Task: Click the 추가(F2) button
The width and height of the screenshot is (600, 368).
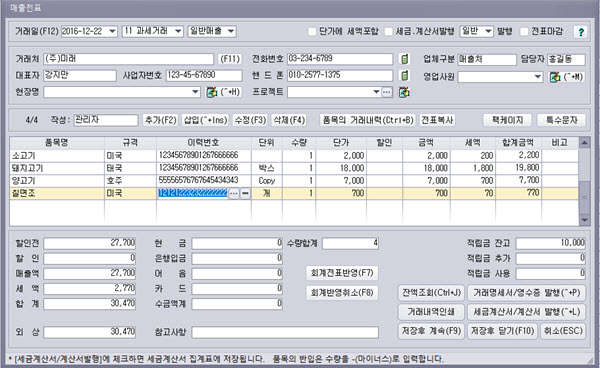Action: (x=160, y=120)
